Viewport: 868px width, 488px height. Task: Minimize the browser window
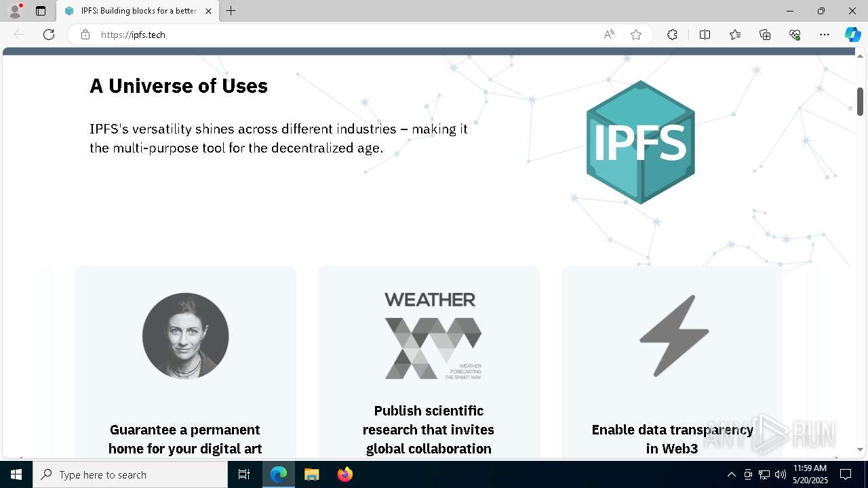tap(790, 11)
